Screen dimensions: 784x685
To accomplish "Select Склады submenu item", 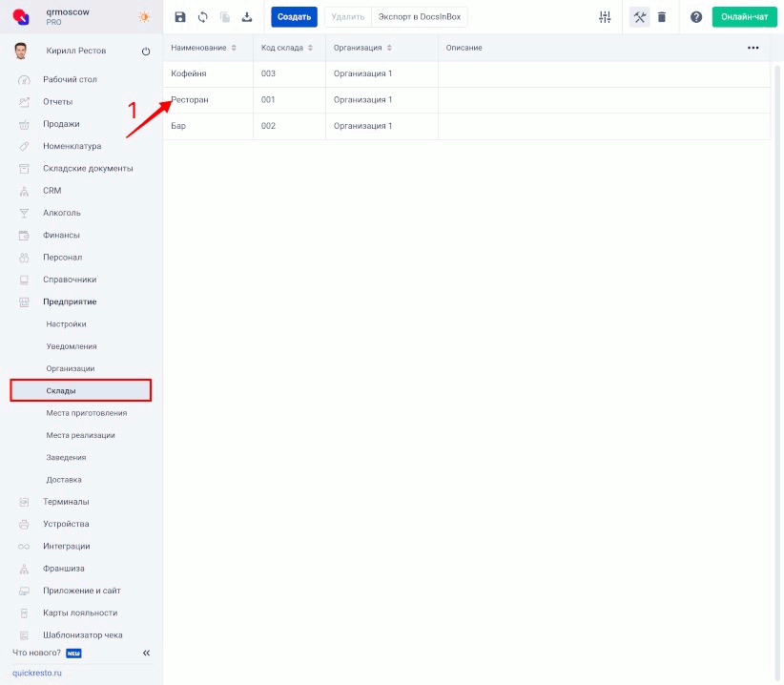I will 80,390.
